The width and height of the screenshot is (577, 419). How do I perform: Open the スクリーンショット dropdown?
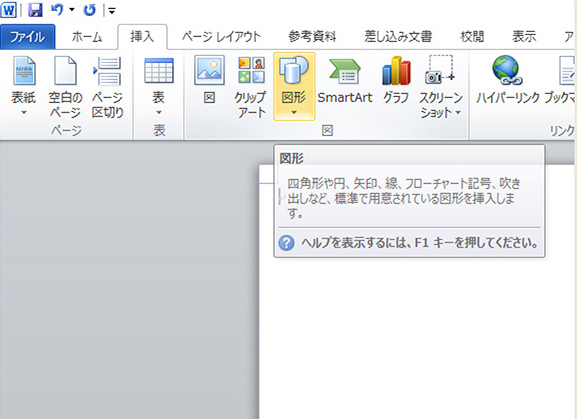(x=440, y=86)
